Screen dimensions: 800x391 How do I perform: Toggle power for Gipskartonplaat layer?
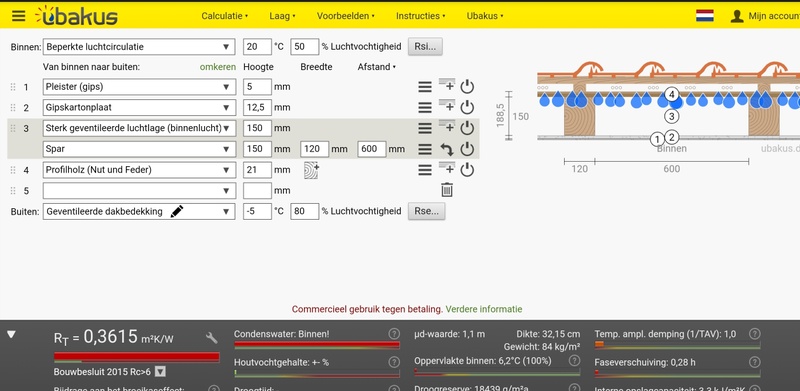[x=467, y=108]
